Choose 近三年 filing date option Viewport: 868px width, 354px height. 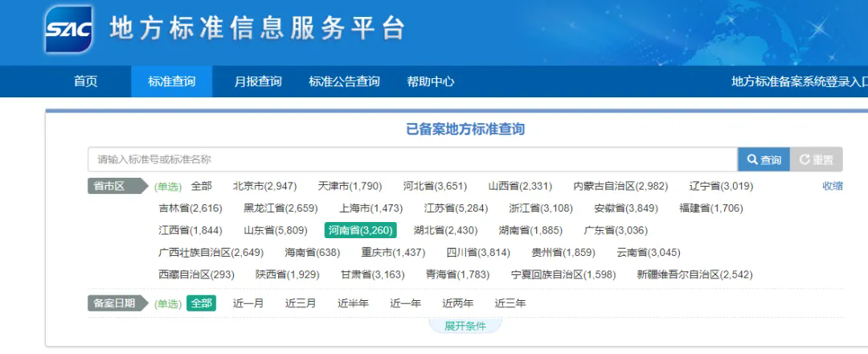click(510, 303)
